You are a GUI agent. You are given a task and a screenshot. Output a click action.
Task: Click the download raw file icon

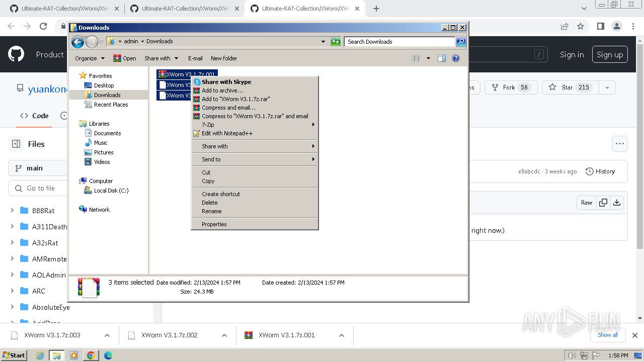click(x=617, y=203)
